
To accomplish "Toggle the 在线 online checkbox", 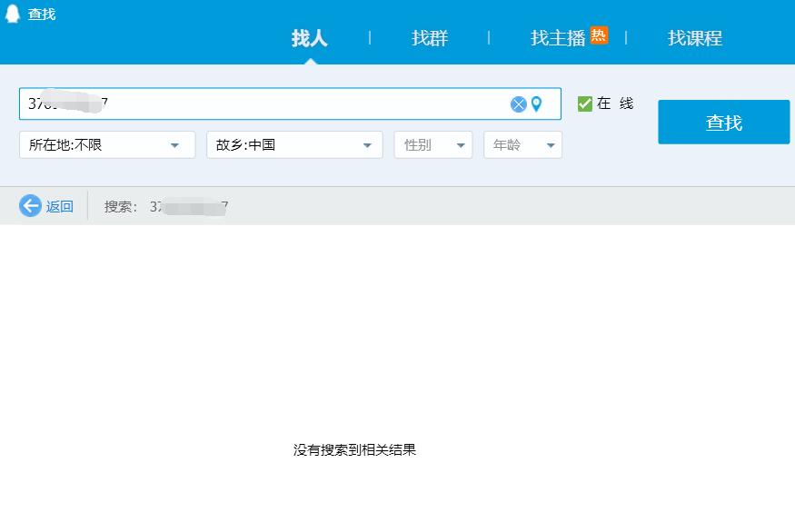I will coord(585,104).
